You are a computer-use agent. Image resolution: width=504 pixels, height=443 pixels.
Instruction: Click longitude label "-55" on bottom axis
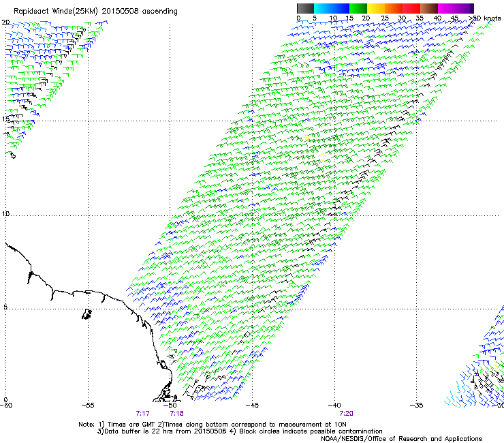(88, 405)
